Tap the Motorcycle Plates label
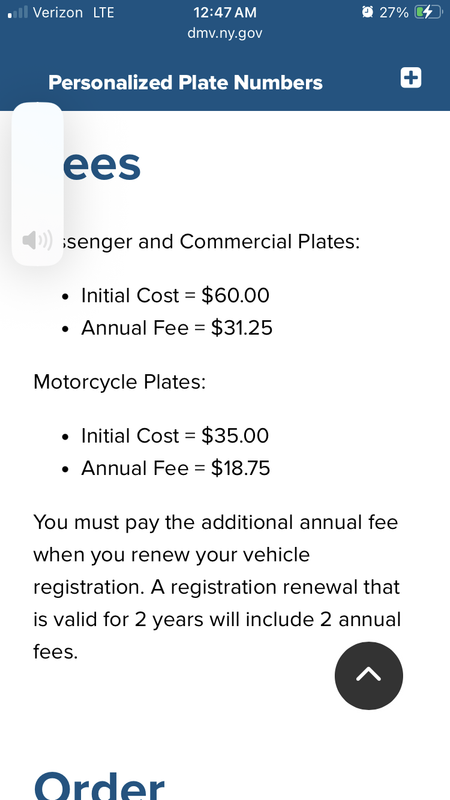The width and height of the screenshot is (450, 800). (x=119, y=382)
